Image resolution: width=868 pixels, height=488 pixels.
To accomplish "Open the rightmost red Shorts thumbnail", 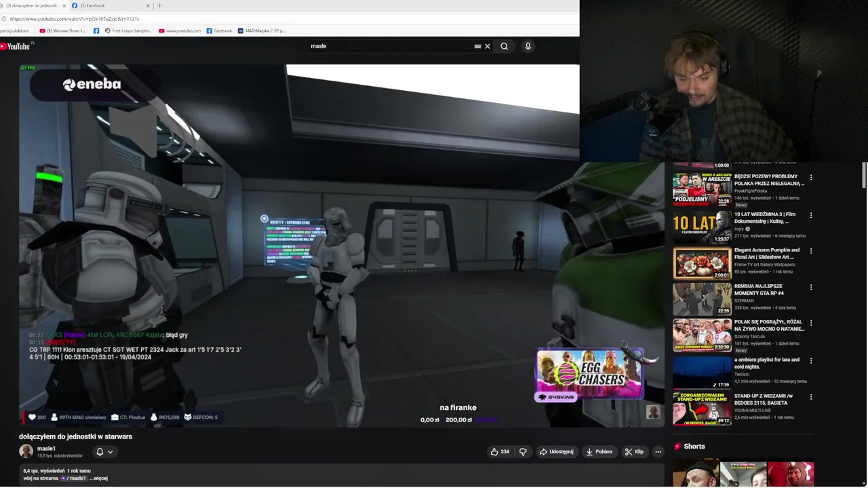I will point(791,473).
